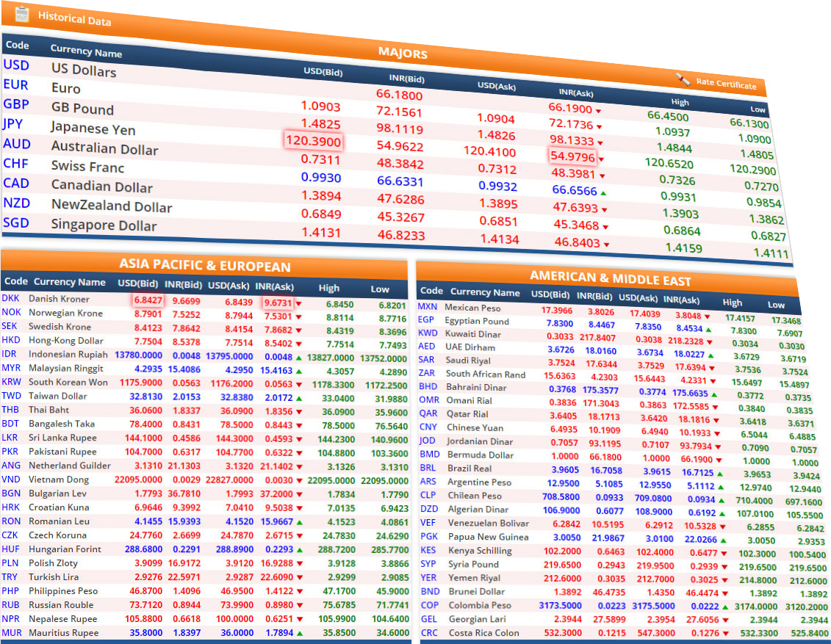This screenshot has height=644, width=831.
Task: Select the USD currency code
Action: [16, 65]
